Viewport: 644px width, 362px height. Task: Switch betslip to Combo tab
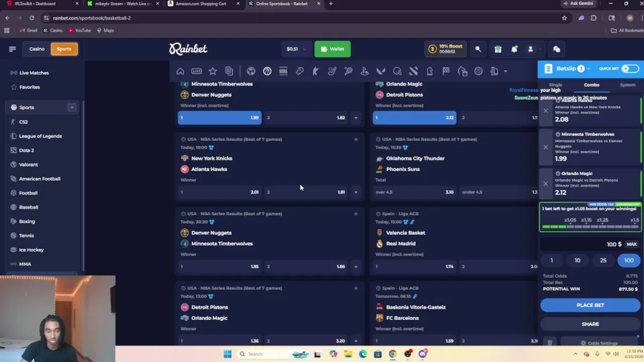click(x=592, y=85)
